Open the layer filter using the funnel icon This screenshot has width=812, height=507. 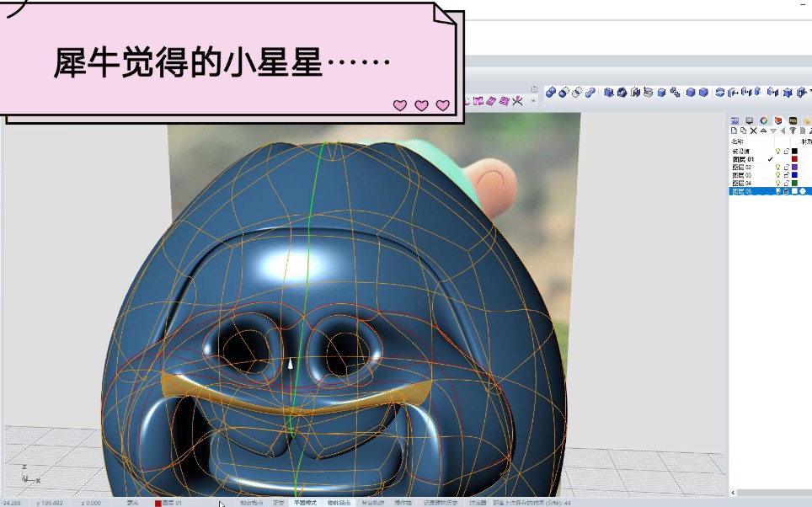[x=794, y=131]
